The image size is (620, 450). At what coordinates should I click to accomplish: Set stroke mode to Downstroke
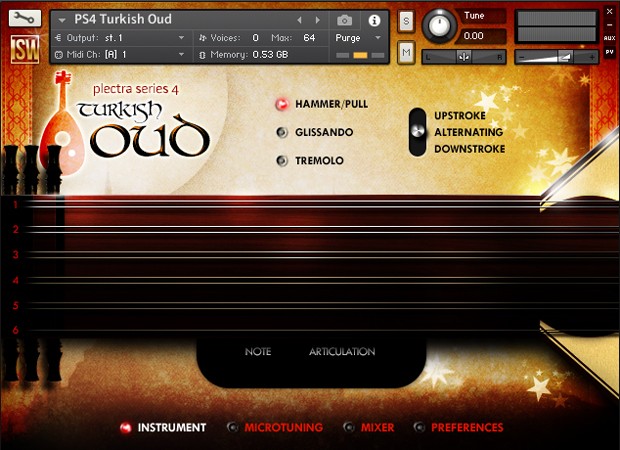click(x=469, y=149)
